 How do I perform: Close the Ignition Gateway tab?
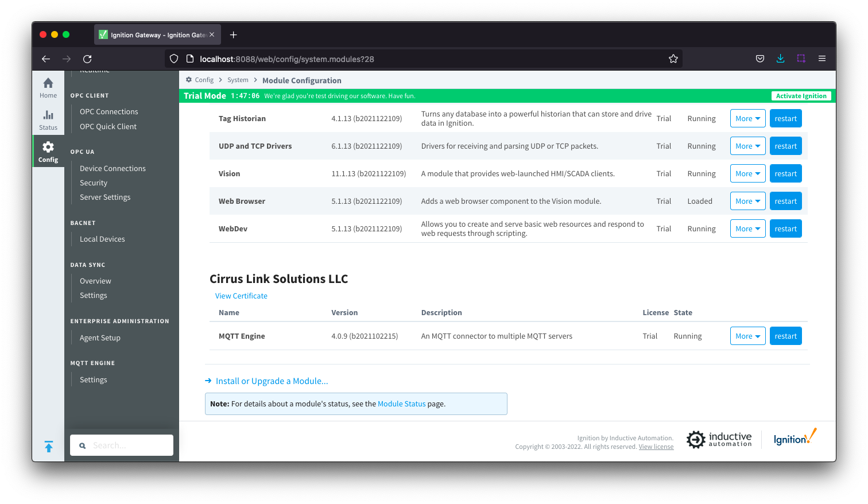coord(212,34)
